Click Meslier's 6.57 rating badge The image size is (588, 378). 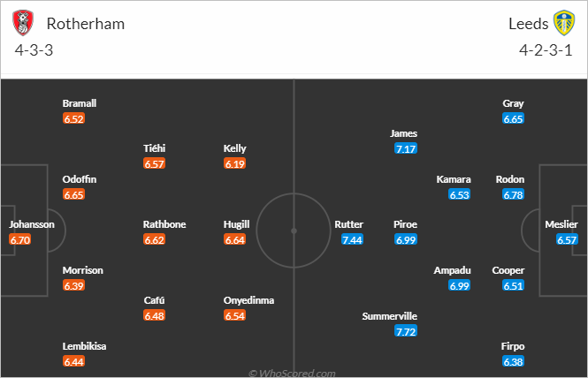tap(567, 239)
